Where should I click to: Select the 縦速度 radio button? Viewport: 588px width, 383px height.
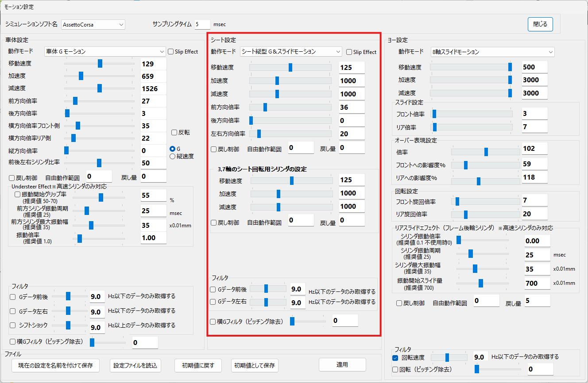pos(173,156)
